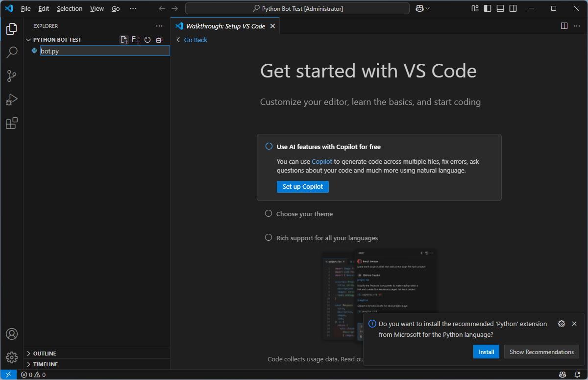Click the 'Get started with VS Code' heading
This screenshot has width=588, height=380.
click(x=368, y=71)
